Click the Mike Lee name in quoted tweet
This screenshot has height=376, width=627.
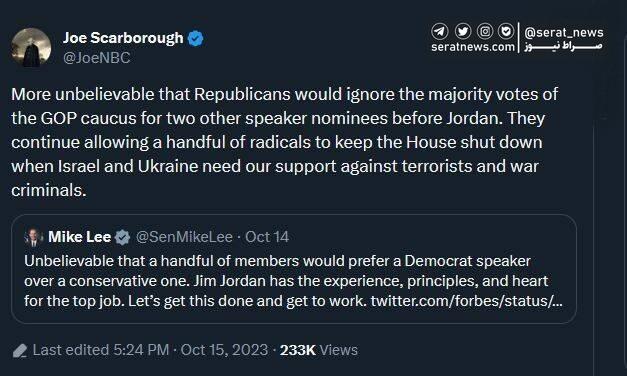tap(79, 237)
